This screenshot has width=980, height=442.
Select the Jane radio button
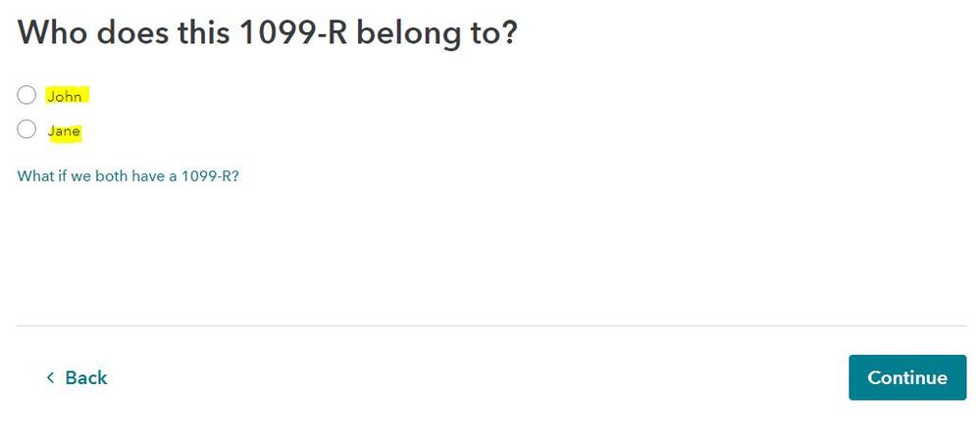tap(26, 129)
